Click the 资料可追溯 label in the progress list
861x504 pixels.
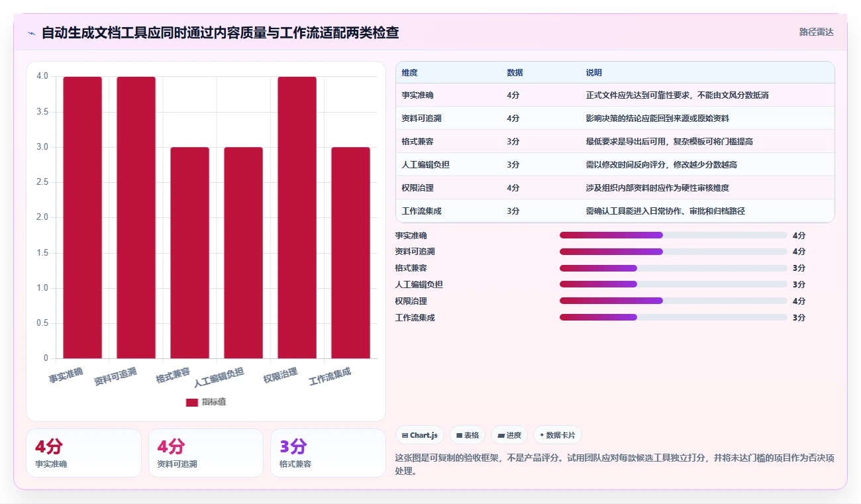pos(415,252)
